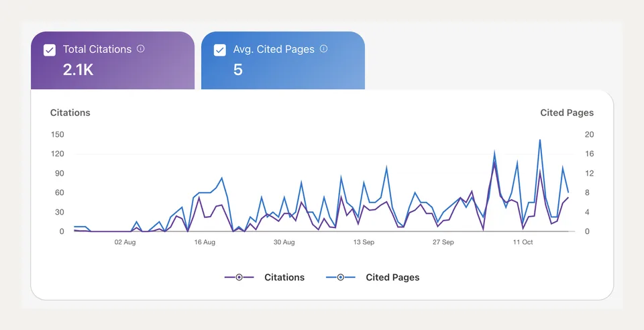This screenshot has height=330, width=644.
Task: Open the Avg. Cited Pages info icon
Action: [x=323, y=49]
